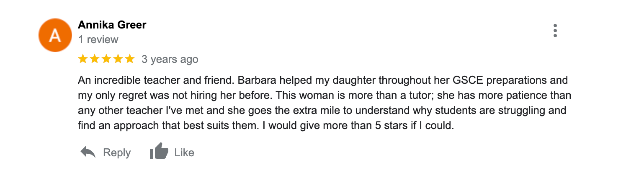Open the three-dot more options menu
Screen dimensions: 644x181
pyautogui.click(x=555, y=31)
